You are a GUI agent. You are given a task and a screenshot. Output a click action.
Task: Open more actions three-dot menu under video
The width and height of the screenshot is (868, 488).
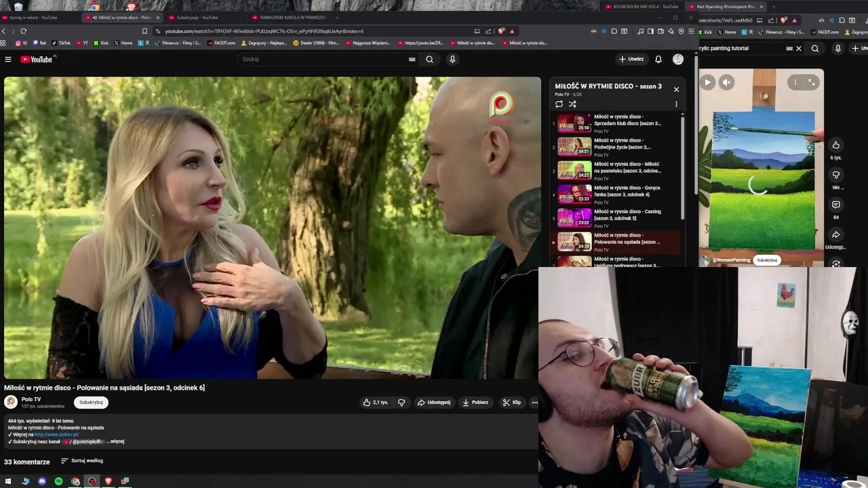coord(534,403)
